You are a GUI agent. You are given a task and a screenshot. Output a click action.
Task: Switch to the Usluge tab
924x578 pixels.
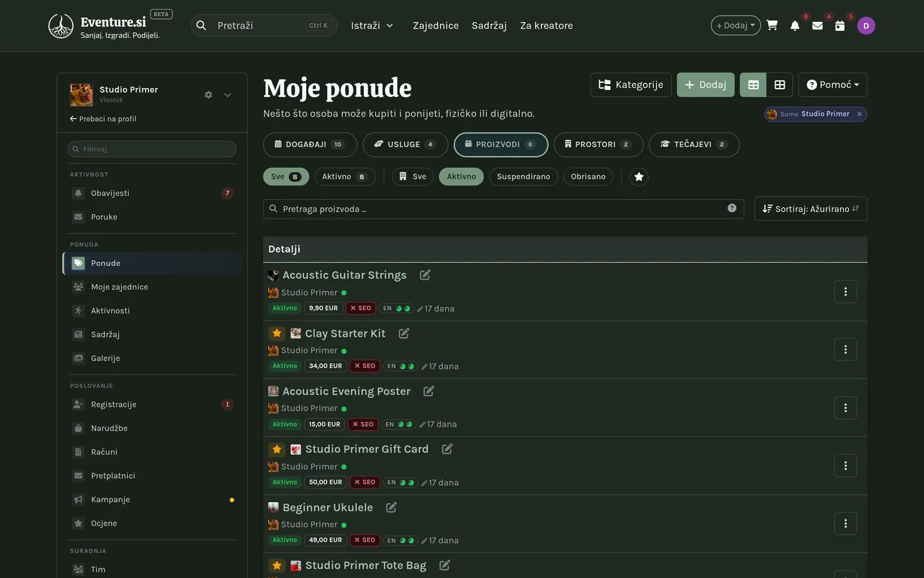406,144
